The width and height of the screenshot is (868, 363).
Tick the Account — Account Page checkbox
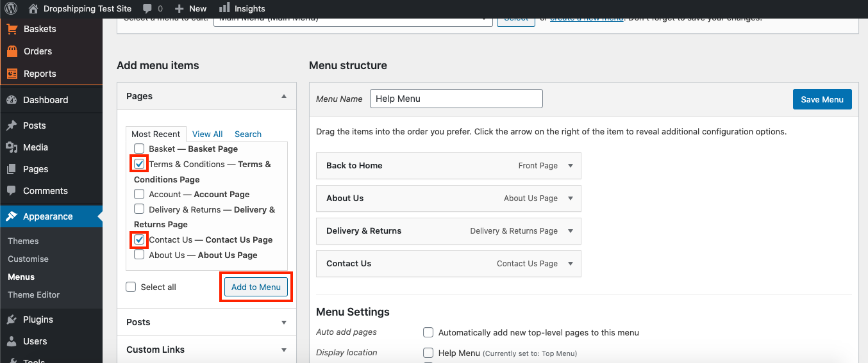click(139, 194)
